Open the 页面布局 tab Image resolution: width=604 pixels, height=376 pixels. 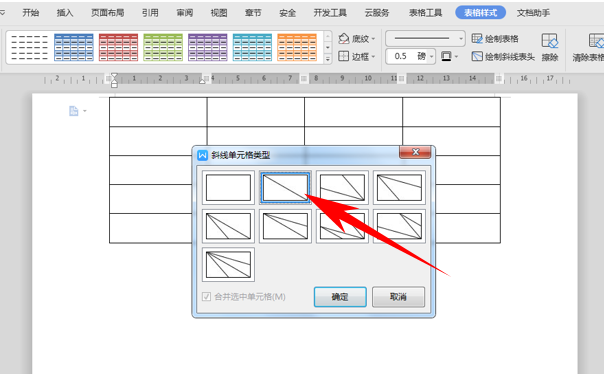(107, 13)
